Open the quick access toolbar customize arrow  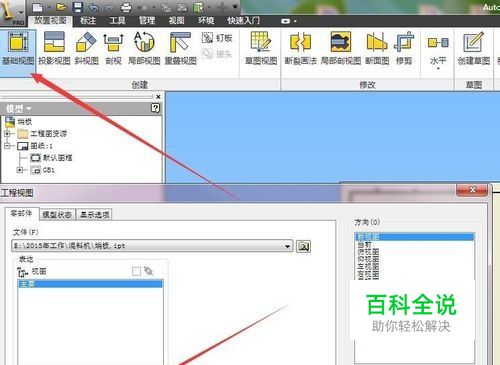[x=235, y=7]
